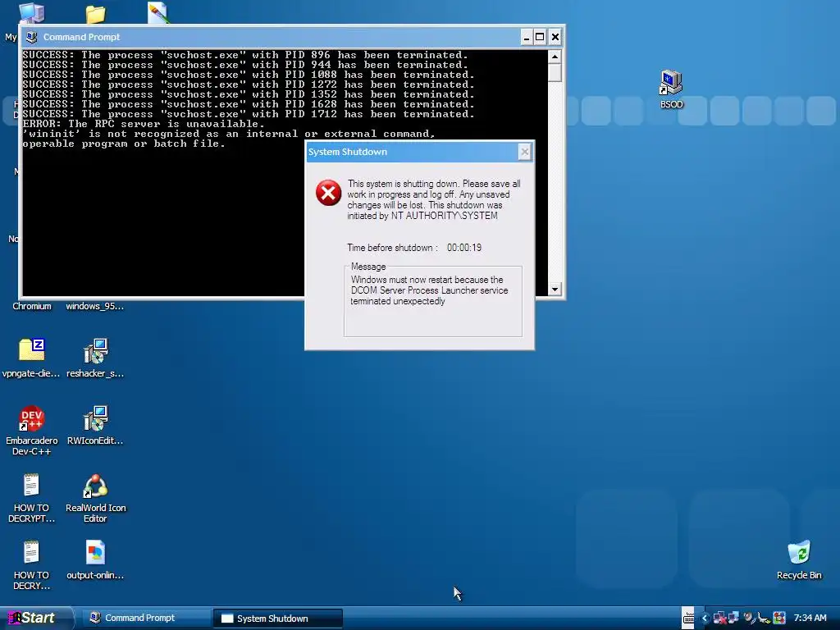Click the 'NT AUTHORITY\SYSTEM' text in dialog
Screen dimensions: 840x630
tap(444, 216)
